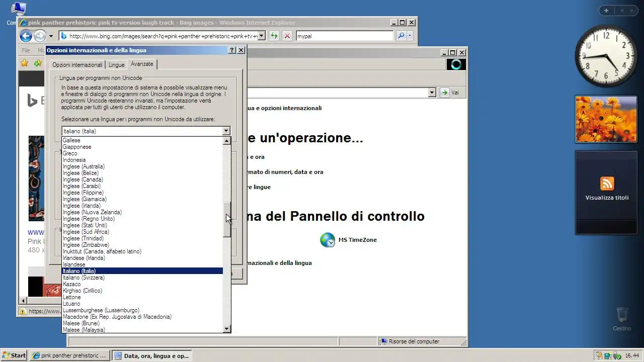Choose Indonesia in the language list
The image size is (644, 362).
(x=142, y=160)
